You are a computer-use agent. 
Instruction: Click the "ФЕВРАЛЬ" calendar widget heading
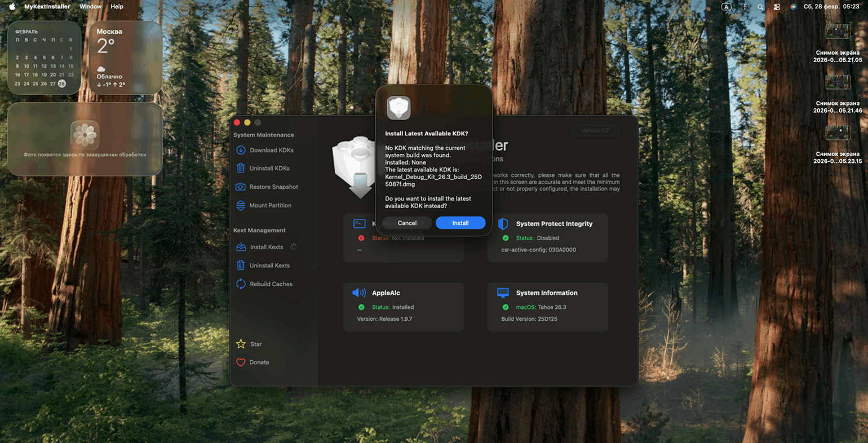click(26, 32)
